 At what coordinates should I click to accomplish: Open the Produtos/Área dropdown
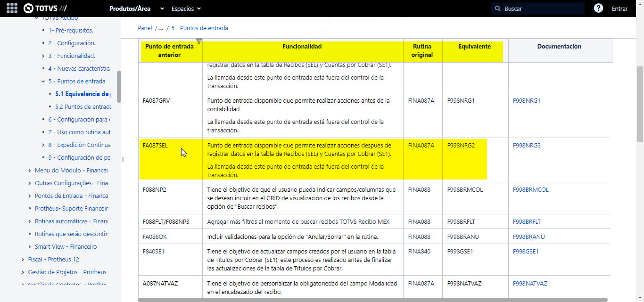[137, 8]
